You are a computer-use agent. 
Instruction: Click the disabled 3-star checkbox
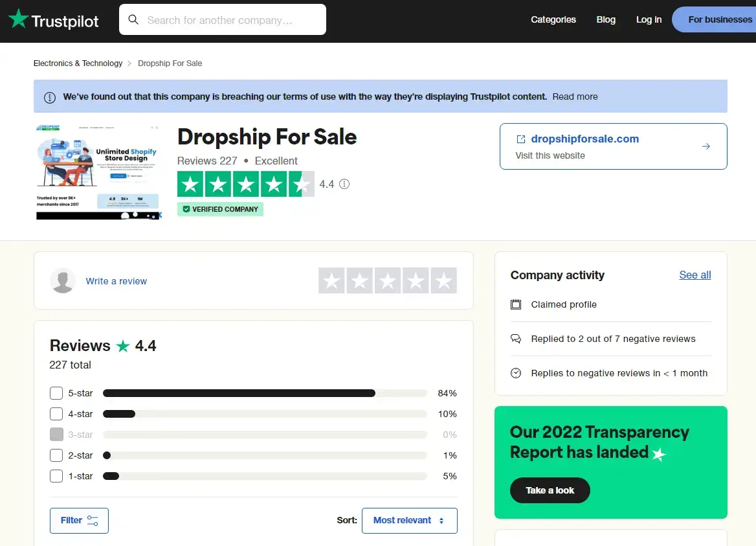click(56, 435)
